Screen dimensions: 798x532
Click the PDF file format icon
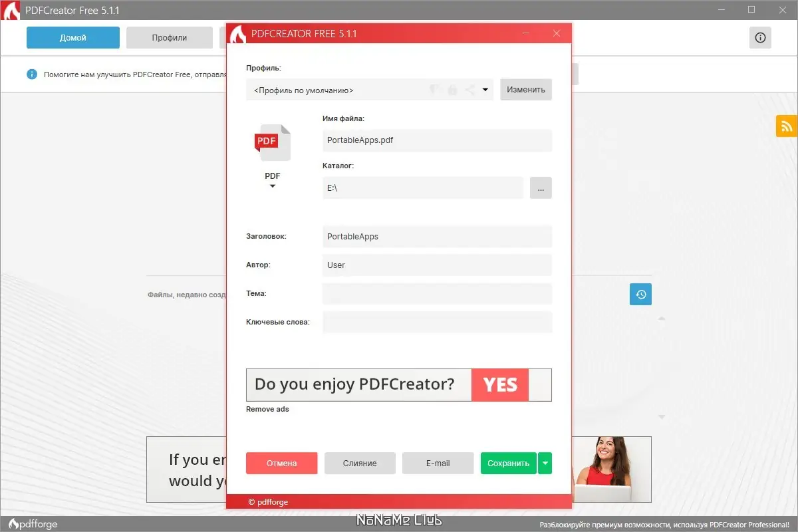pyautogui.click(x=273, y=142)
